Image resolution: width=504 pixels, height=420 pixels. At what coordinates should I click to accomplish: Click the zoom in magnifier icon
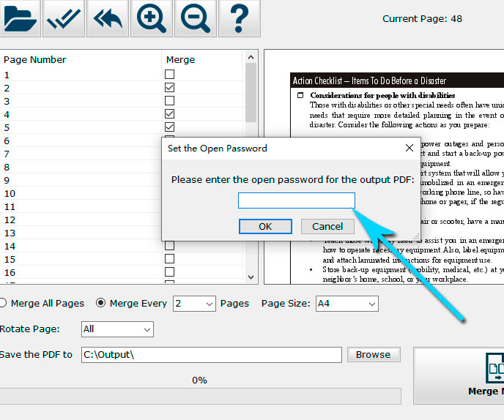click(x=152, y=19)
